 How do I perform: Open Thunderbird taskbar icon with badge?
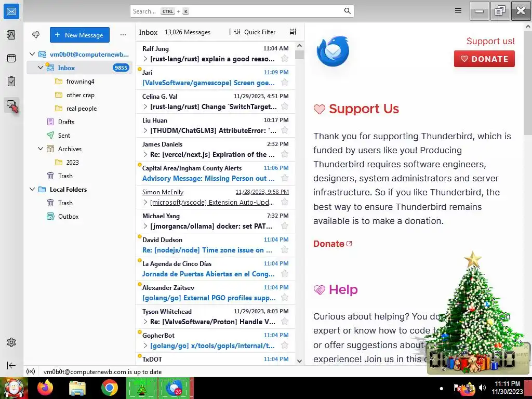click(175, 388)
